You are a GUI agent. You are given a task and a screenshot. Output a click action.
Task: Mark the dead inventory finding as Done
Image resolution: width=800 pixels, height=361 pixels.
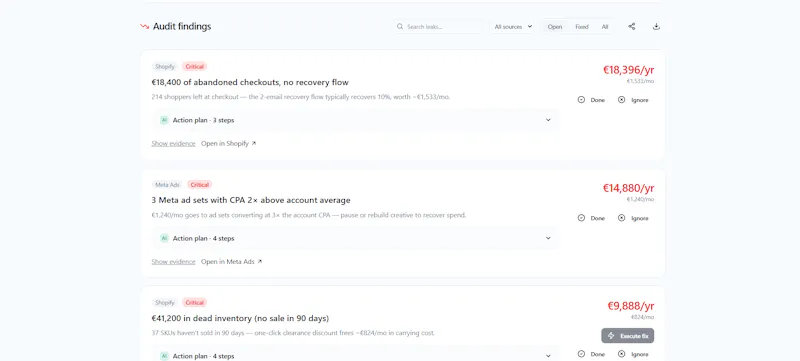click(x=591, y=354)
